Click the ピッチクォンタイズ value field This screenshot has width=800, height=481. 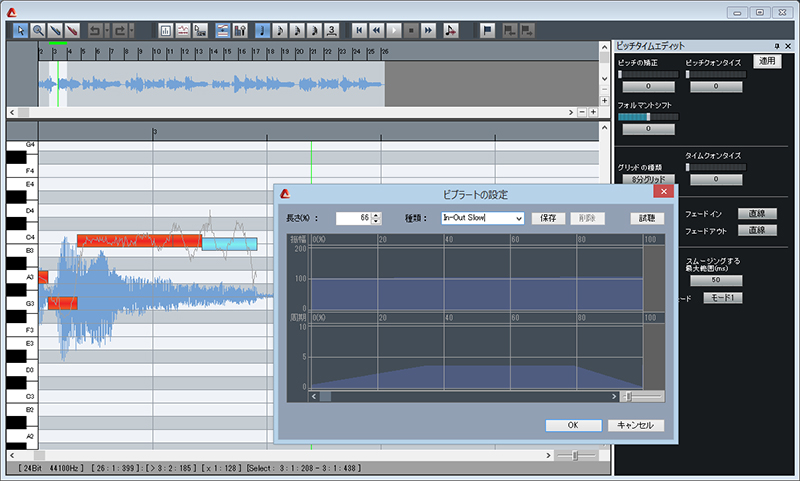716,86
